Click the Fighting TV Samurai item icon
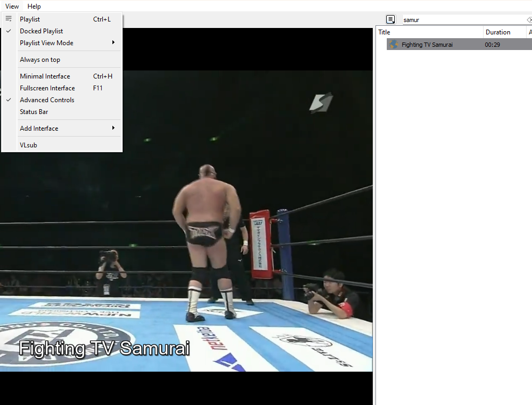Image resolution: width=532 pixels, height=405 pixels. [394, 45]
